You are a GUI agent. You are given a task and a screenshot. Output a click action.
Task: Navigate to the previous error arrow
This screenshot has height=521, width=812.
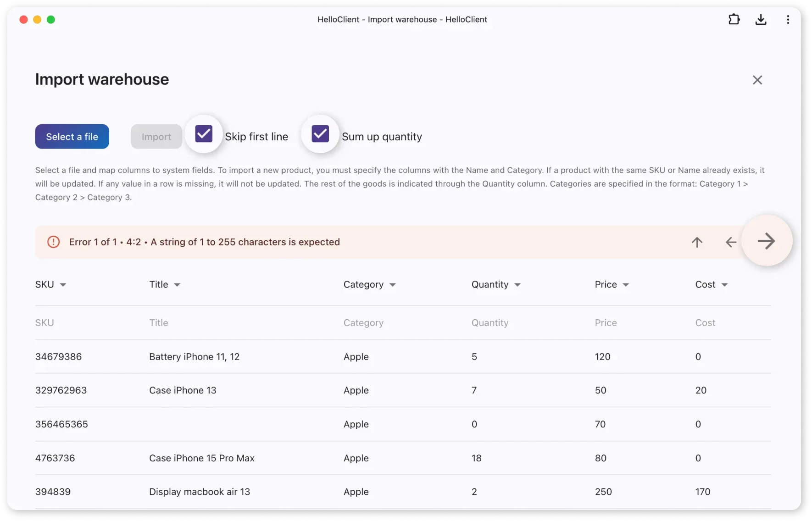730,242
